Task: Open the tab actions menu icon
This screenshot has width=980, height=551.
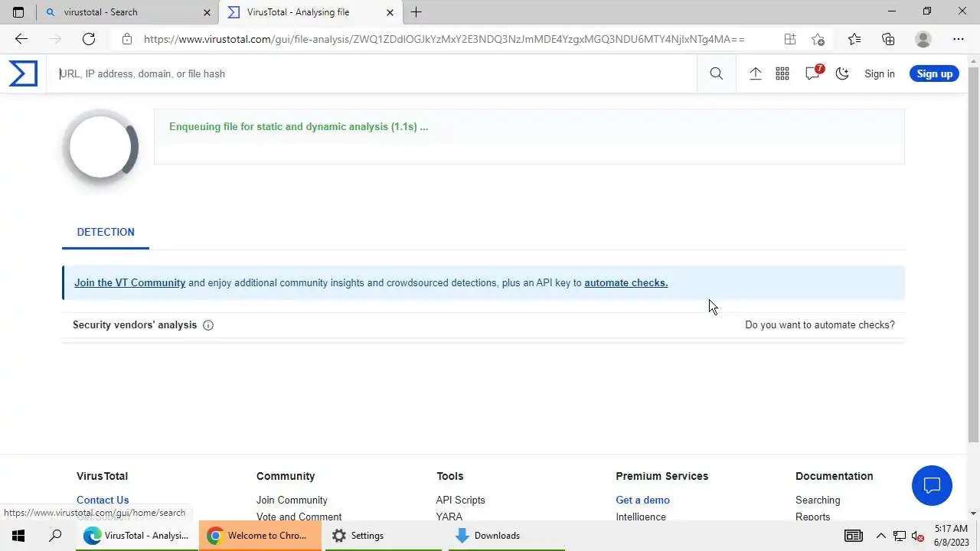Action: coord(18,12)
